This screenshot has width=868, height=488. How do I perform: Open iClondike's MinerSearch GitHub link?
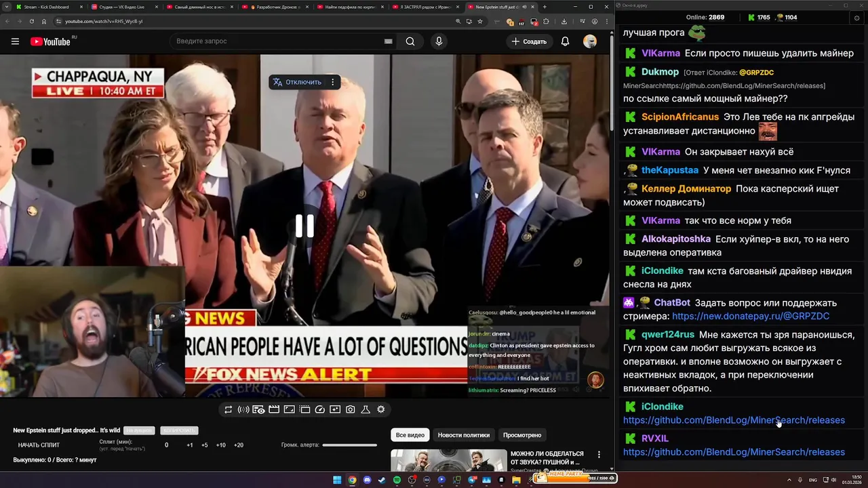point(734,420)
